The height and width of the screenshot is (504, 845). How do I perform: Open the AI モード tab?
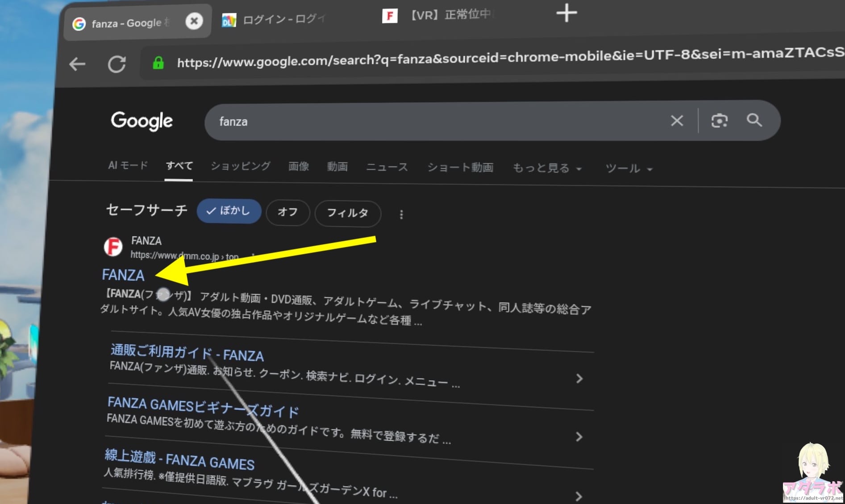[x=128, y=165]
